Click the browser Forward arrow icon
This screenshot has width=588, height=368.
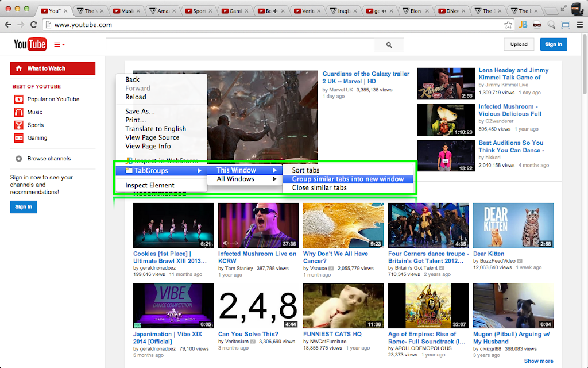21,25
